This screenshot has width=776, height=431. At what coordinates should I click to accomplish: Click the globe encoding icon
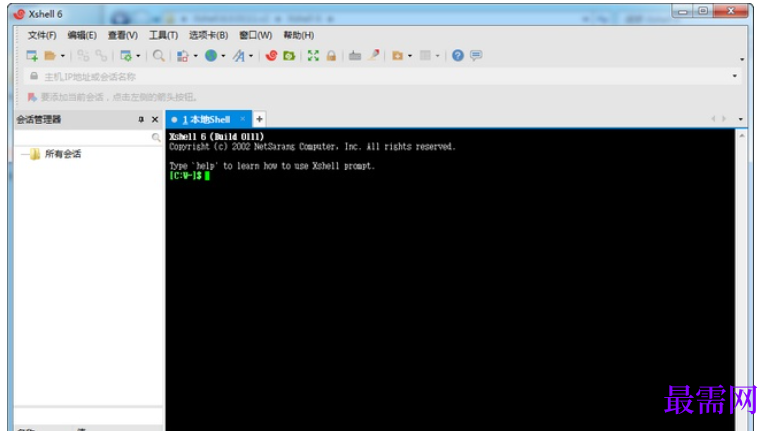[x=211, y=56]
